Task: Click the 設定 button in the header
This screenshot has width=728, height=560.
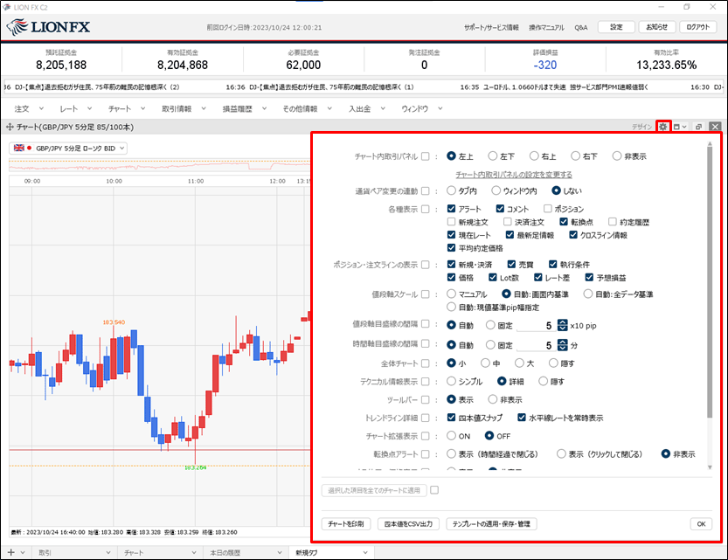Action: point(616,27)
